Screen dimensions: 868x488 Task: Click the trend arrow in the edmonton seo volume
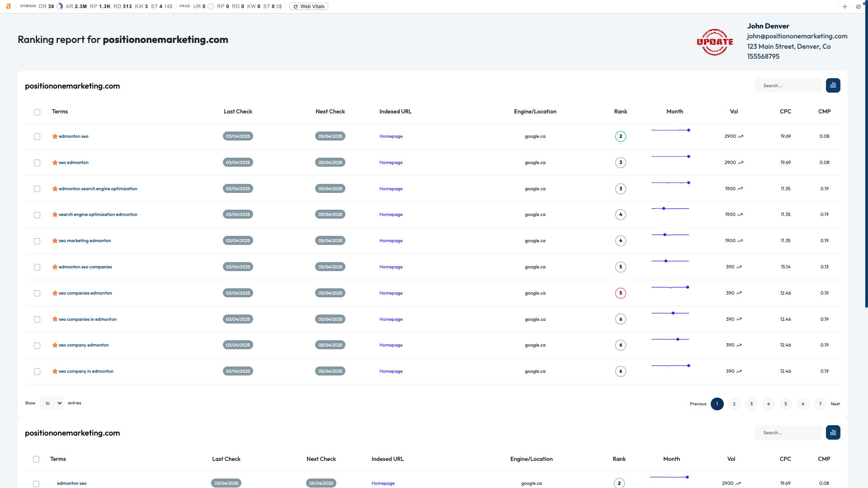click(x=741, y=136)
